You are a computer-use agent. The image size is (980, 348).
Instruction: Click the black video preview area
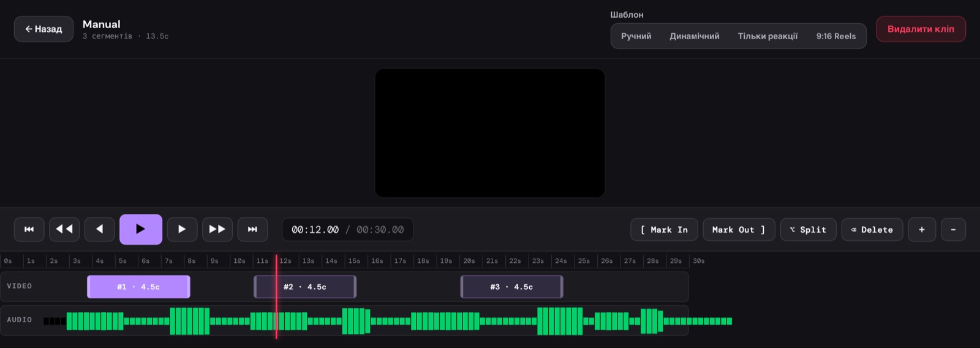[490, 133]
